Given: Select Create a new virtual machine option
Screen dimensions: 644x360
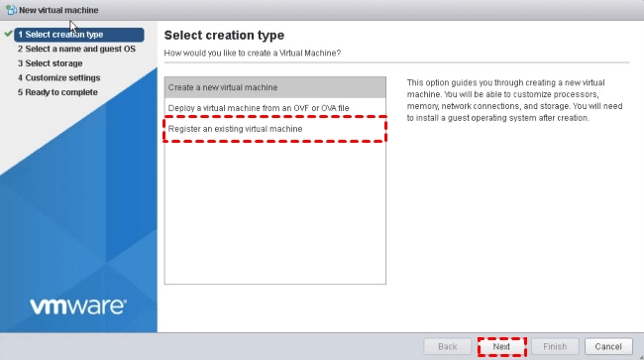Looking at the screenshot, I should click(275, 87).
